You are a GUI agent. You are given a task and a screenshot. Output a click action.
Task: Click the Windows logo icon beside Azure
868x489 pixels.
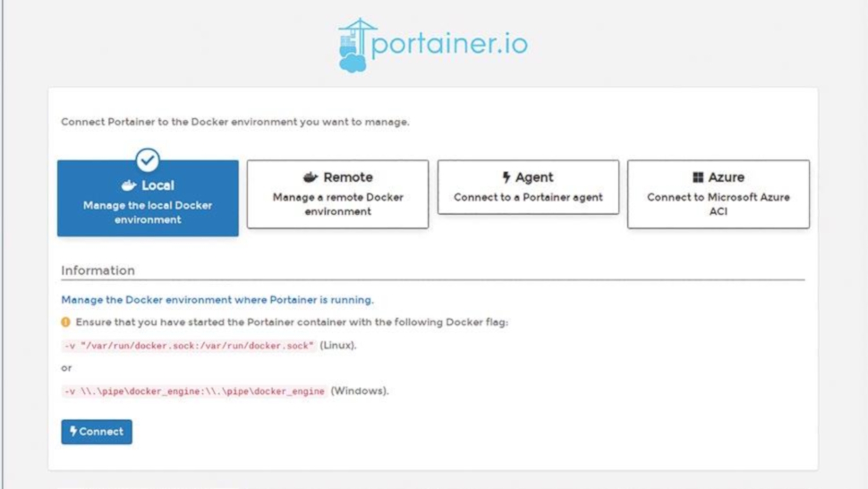[x=697, y=177]
